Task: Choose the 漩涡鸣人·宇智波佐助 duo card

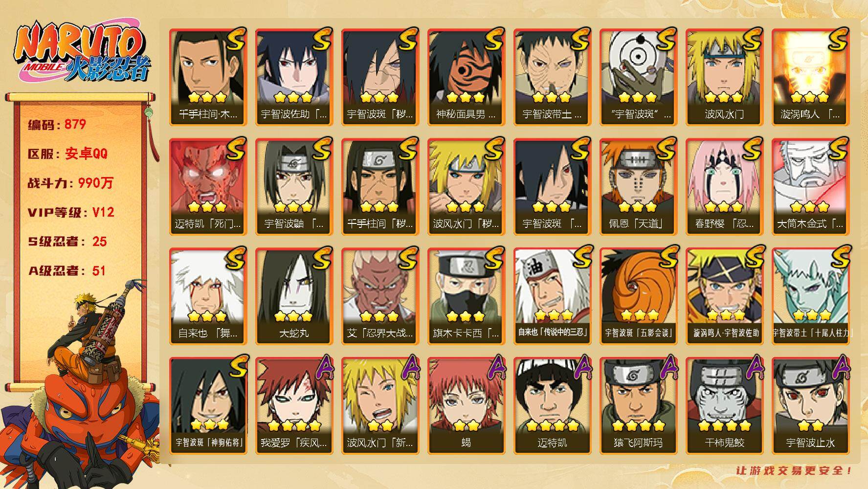Action: pyautogui.click(x=724, y=296)
